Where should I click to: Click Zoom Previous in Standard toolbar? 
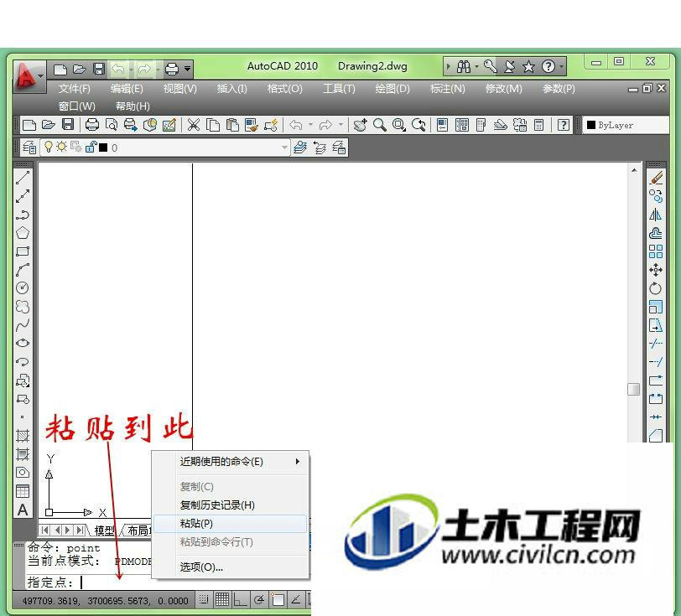[418, 125]
